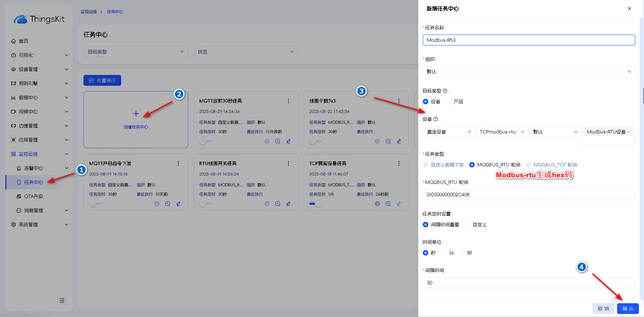Image resolution: width=644 pixels, height=317 pixels.
Task: Click the 确认 confirm button
Action: [628, 309]
